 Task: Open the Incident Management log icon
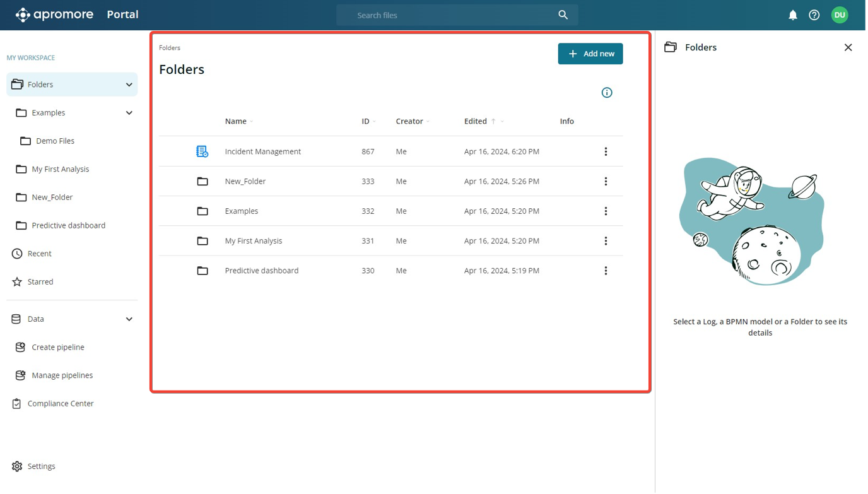(202, 151)
